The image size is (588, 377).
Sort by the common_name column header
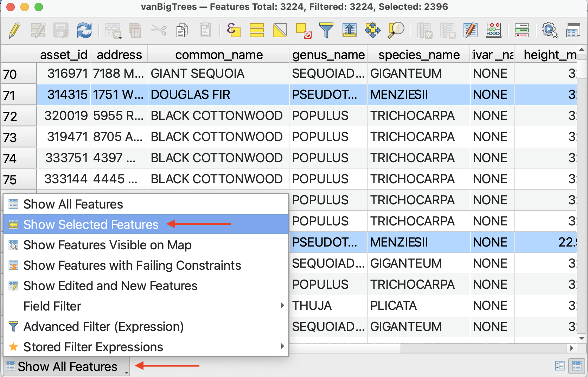click(219, 55)
